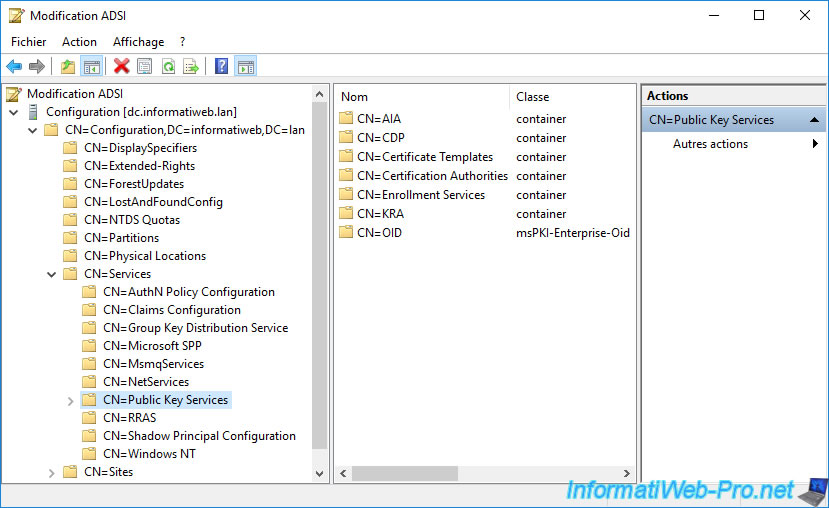This screenshot has height=508, width=829.
Task: Sort list by the Nom column header
Action: (420, 97)
